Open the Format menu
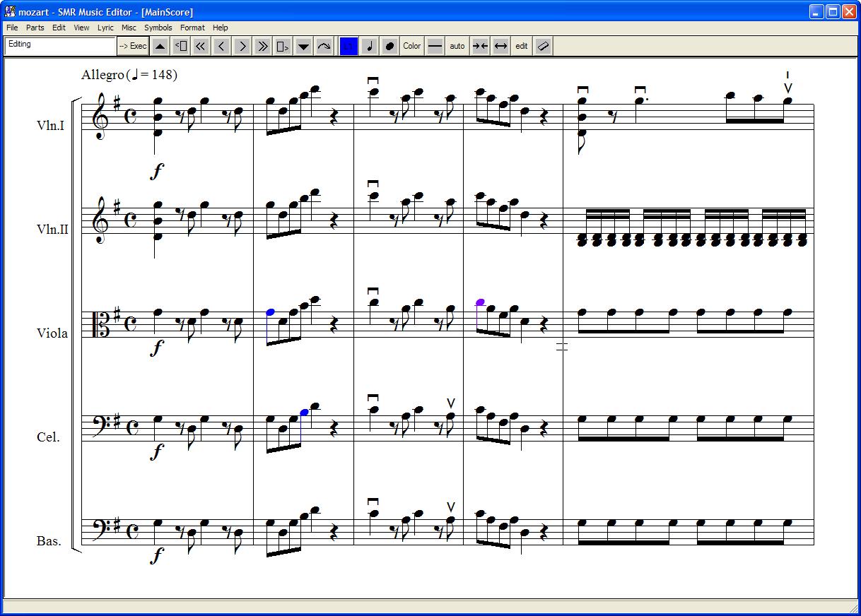861x616 pixels. click(192, 28)
